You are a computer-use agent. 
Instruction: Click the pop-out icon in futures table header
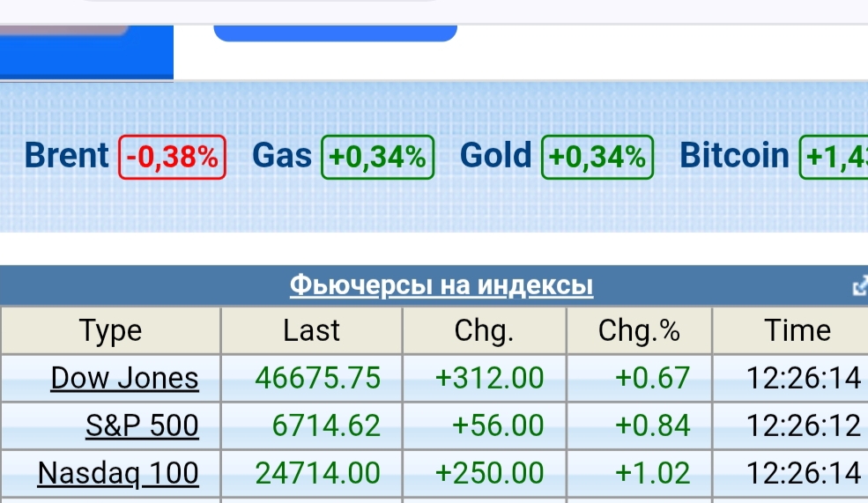click(x=860, y=286)
